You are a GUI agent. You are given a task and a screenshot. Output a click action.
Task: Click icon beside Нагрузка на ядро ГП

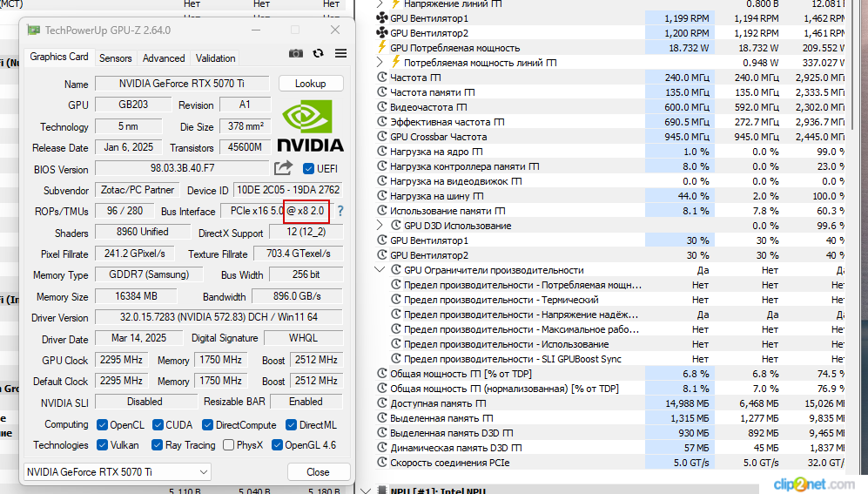(x=382, y=151)
